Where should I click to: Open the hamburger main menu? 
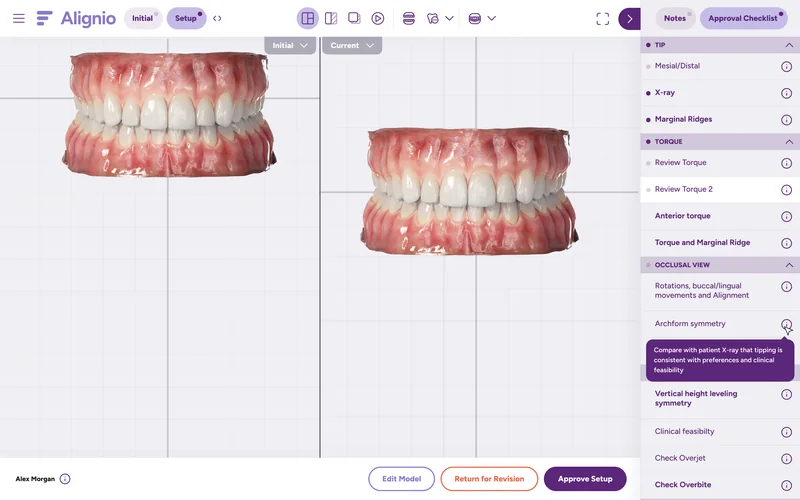(19, 18)
